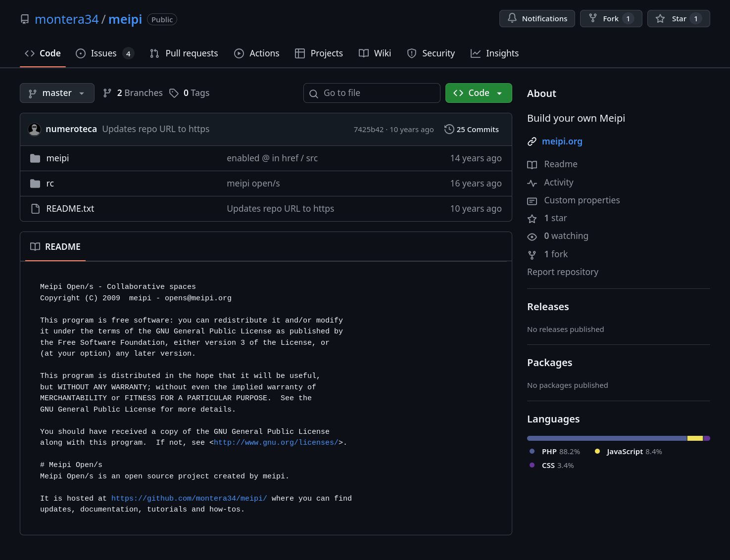Open the Wiki tab
Screen dimensions: 730x560
(x=375, y=53)
